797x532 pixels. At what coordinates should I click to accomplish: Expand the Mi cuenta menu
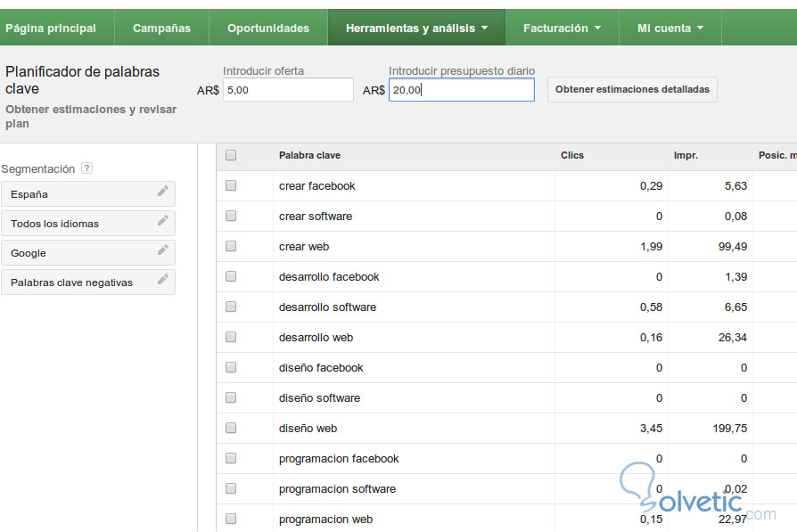point(670,28)
